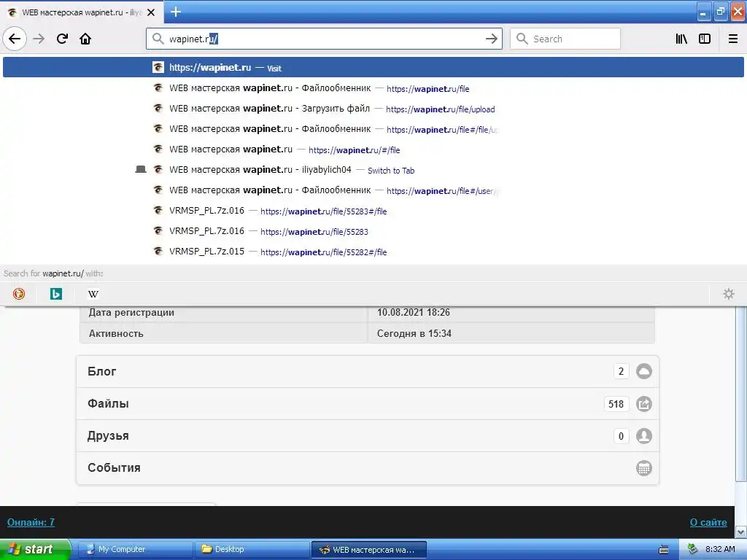The width and height of the screenshot is (747, 560).
Task: Choose the Загрузить файл upload suggestion
Action: [x=373, y=109]
